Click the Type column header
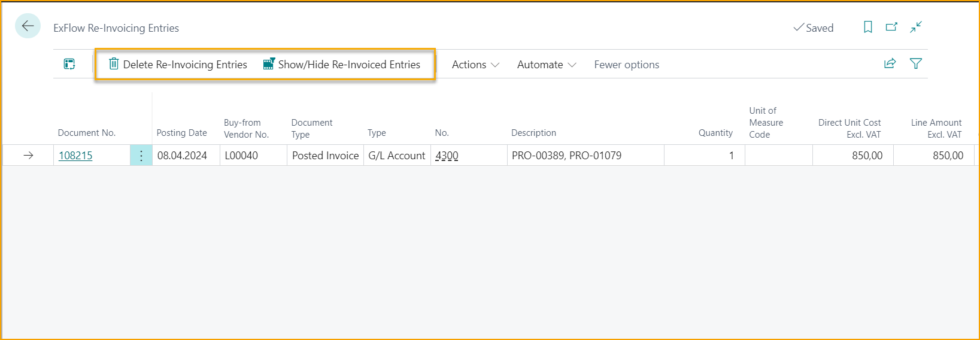 tap(377, 133)
